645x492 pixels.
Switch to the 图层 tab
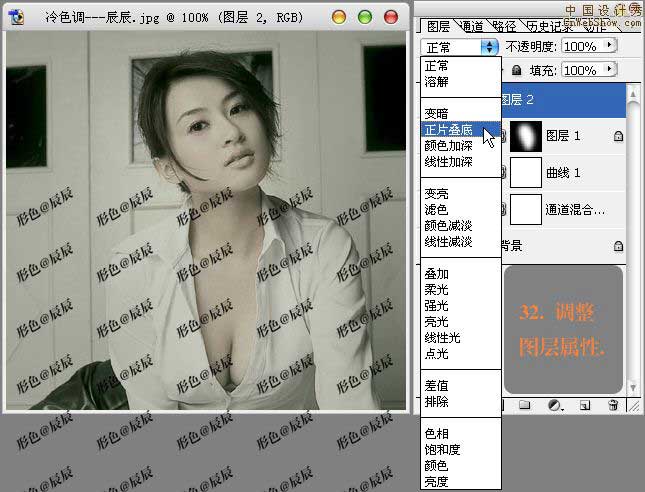pos(439,27)
